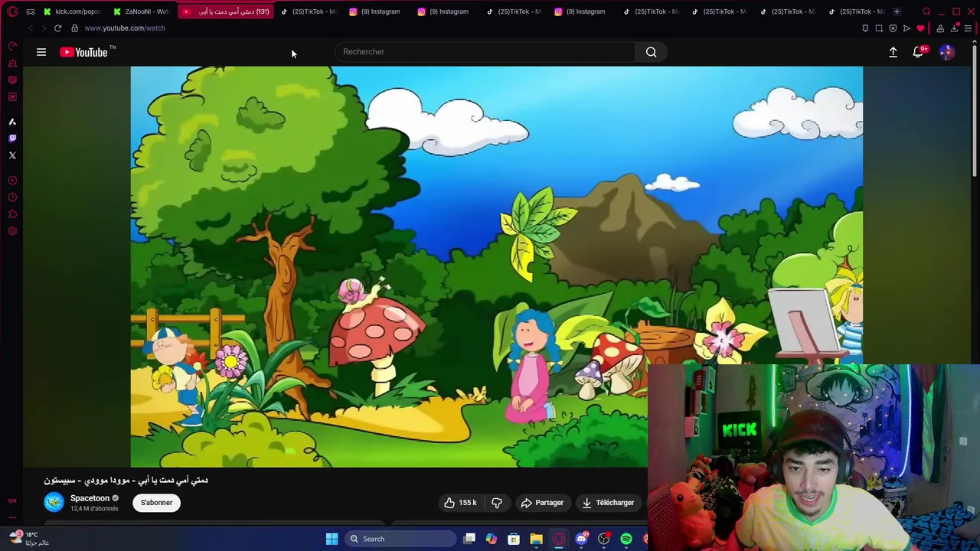Open Extensions cube icon in sidebar

point(12,214)
